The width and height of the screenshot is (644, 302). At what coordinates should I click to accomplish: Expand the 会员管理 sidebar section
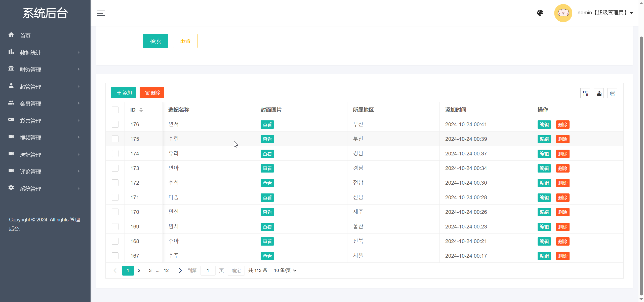click(30, 103)
